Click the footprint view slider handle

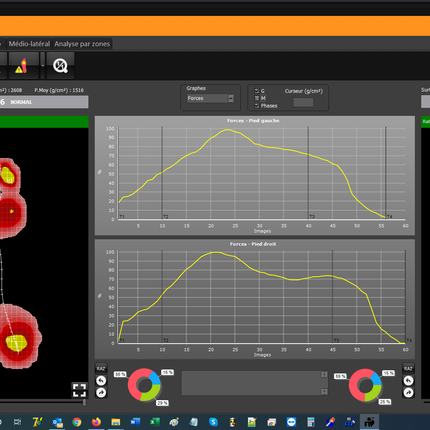click(x=84, y=402)
